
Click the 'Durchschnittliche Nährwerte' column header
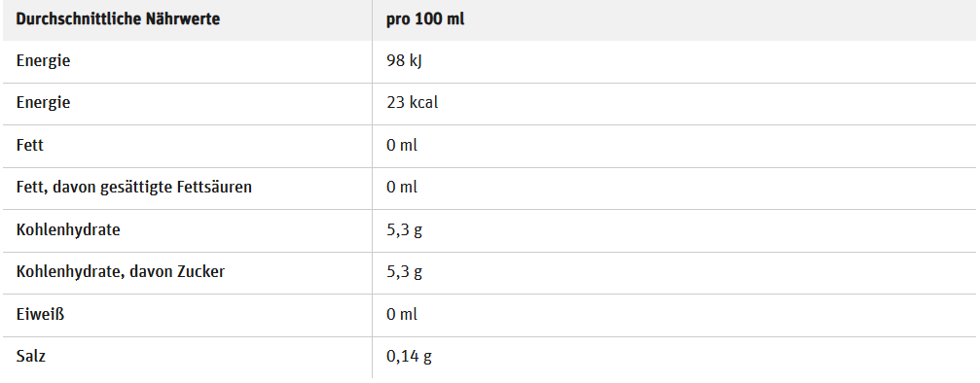coord(118,19)
